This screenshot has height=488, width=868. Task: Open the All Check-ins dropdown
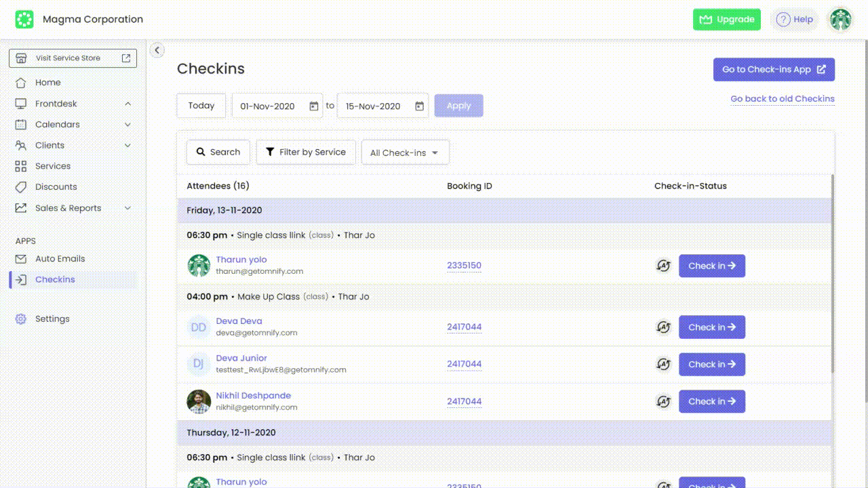pos(405,152)
